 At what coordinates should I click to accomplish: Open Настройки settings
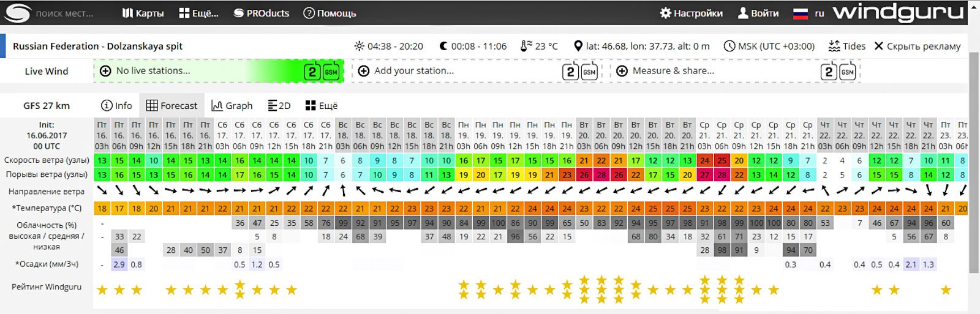[x=691, y=13]
